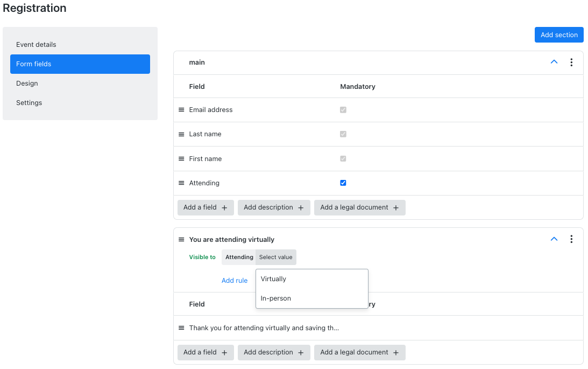This screenshot has width=588, height=369.
Task: Grab the drag handle of 'You are attending virtually' section
Action: 181,240
